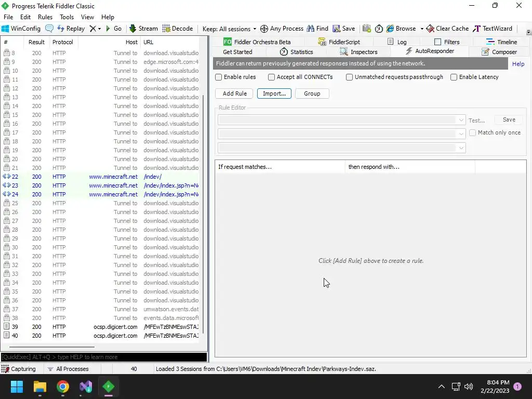
Task: Click the Help link
Action: [518, 64]
